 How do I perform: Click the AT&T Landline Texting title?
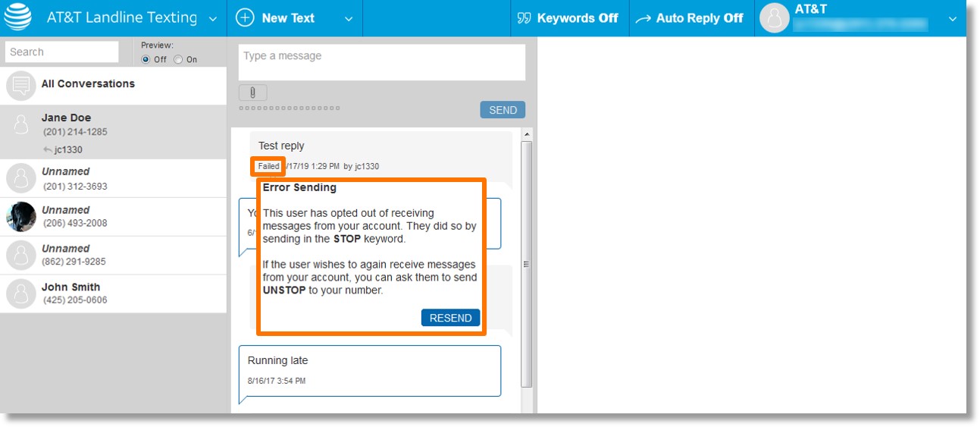click(121, 17)
